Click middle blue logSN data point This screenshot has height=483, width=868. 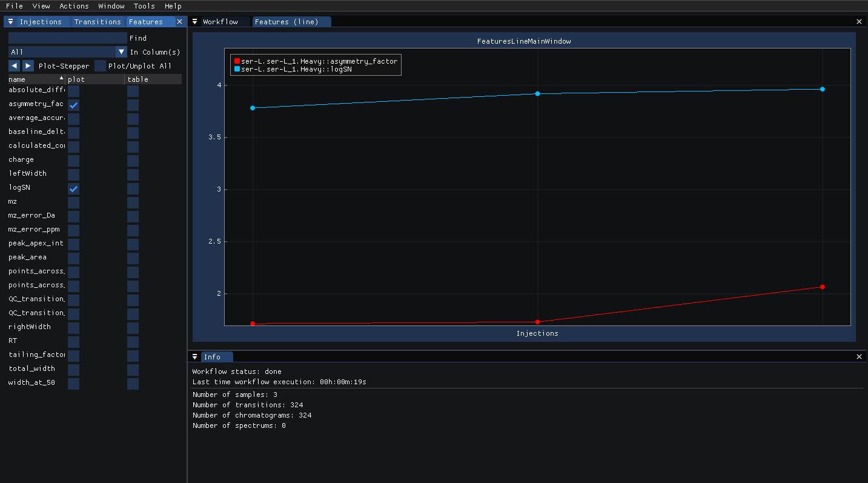coord(537,93)
